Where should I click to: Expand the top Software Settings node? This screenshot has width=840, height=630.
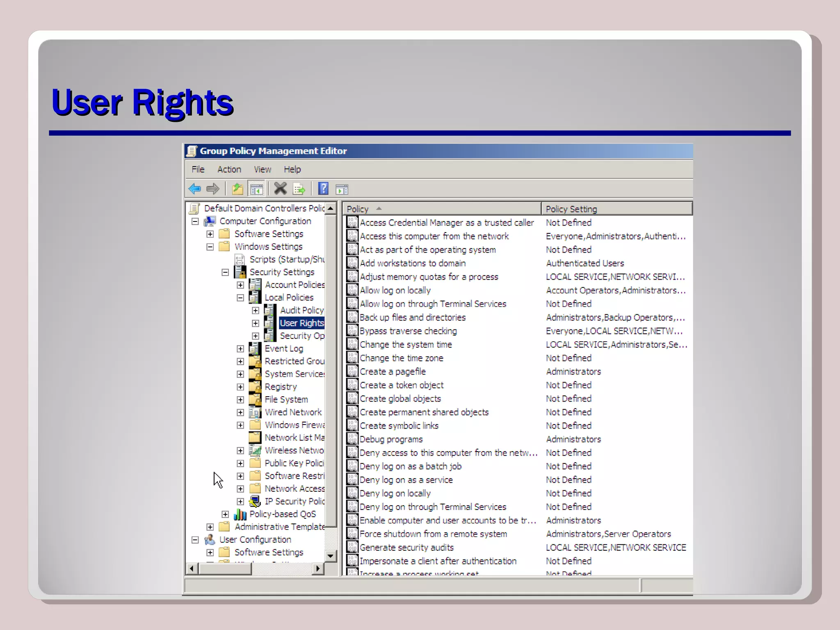pos(210,234)
